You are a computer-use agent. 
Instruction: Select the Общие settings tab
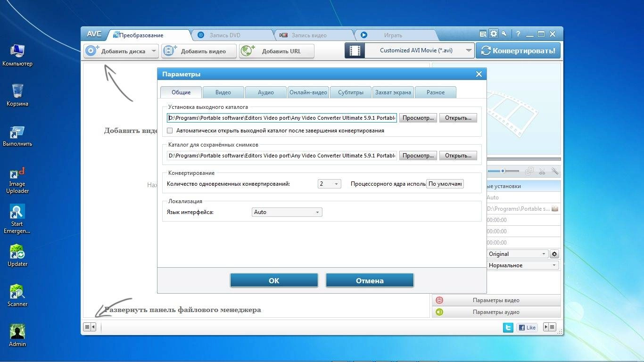[x=181, y=92]
